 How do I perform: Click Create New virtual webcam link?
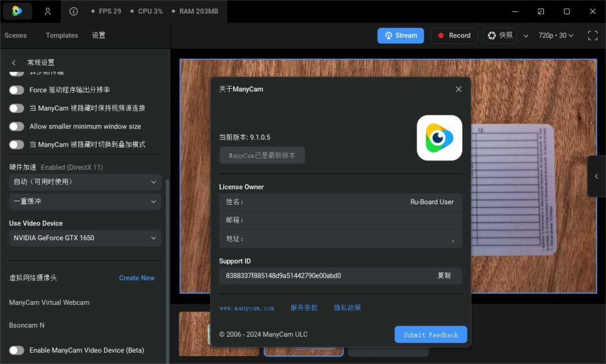137,278
